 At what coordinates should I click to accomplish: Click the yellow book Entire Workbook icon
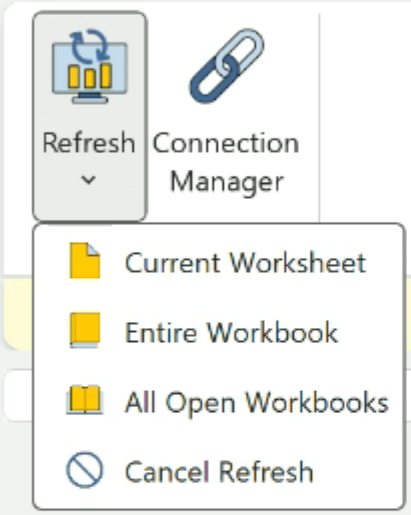click(x=85, y=330)
